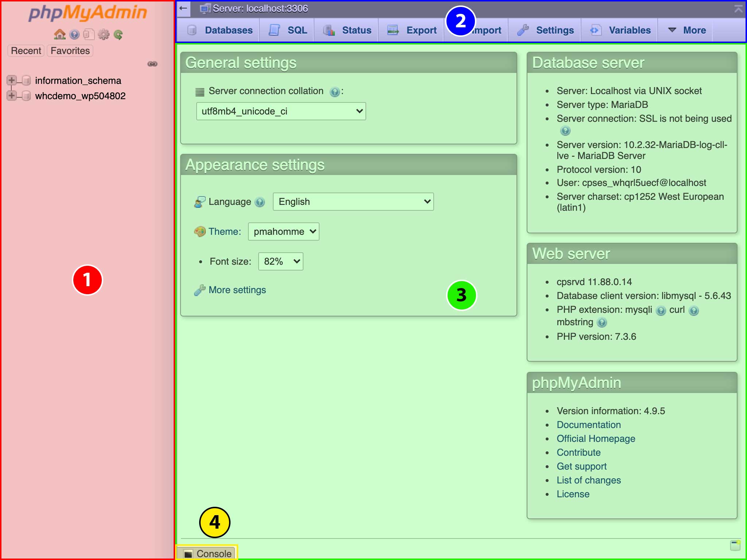Click the text 'Version information: 4.9.5'
The width and height of the screenshot is (747, 560).
(611, 411)
